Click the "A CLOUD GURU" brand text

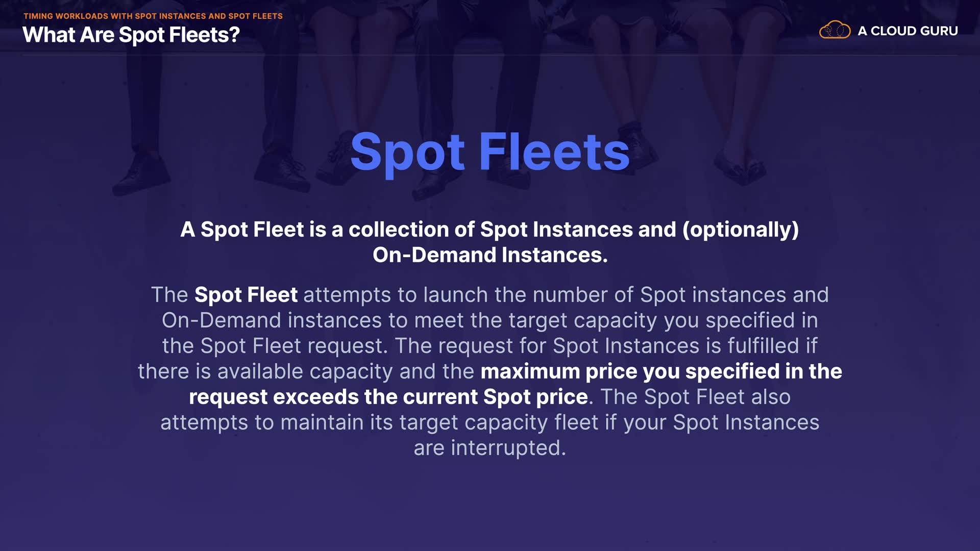point(908,31)
